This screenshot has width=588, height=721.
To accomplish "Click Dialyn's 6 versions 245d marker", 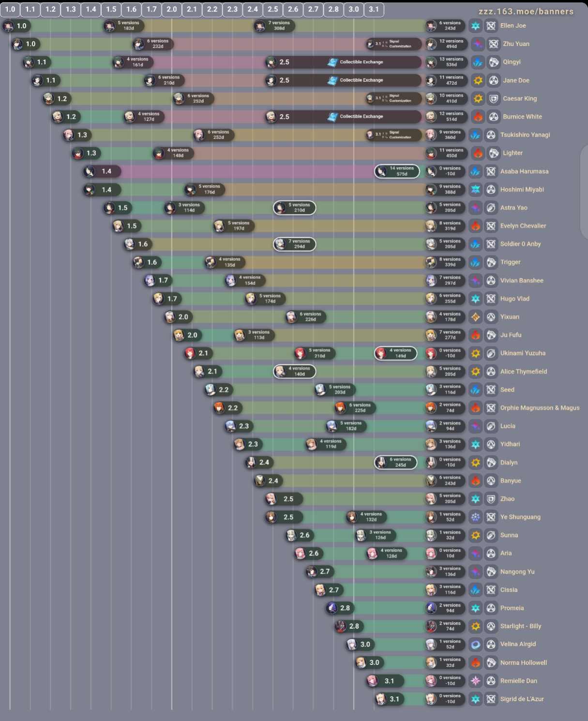I will 396,463.
